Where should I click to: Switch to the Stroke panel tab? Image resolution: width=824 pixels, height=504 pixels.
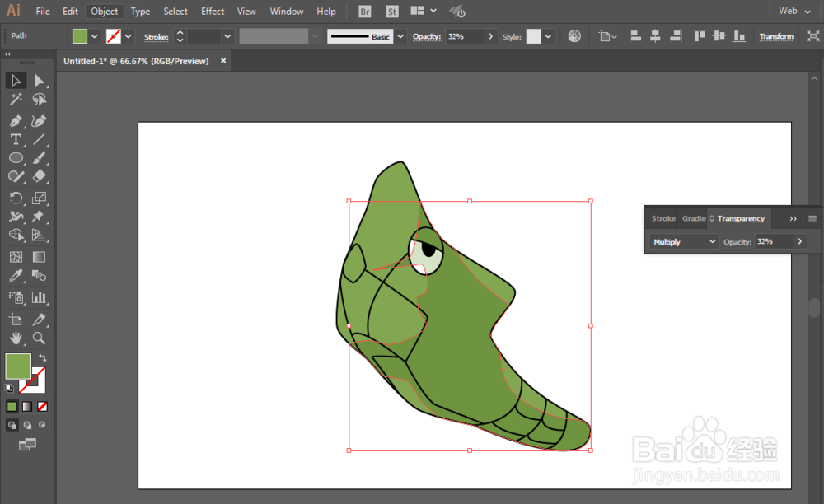click(x=663, y=218)
